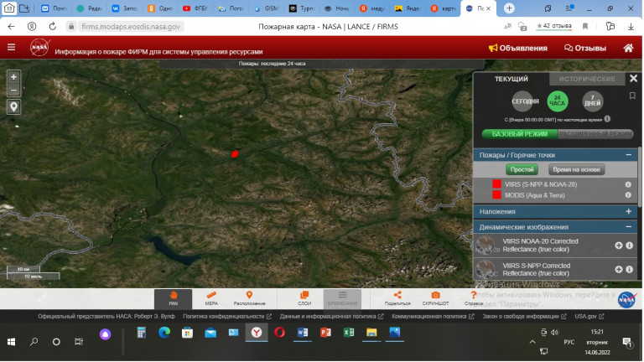Open a new browser tab
The image size is (644, 362).
tap(509, 8)
